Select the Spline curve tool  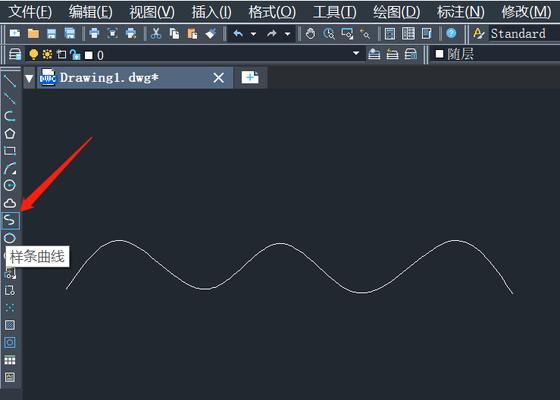pyautogui.click(x=10, y=221)
